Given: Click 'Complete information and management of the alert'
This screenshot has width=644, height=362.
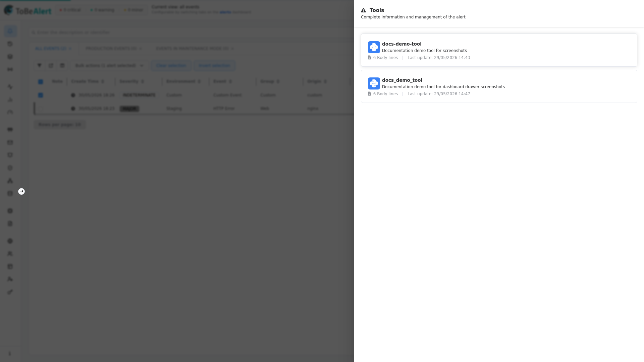Looking at the screenshot, I should click(413, 17).
